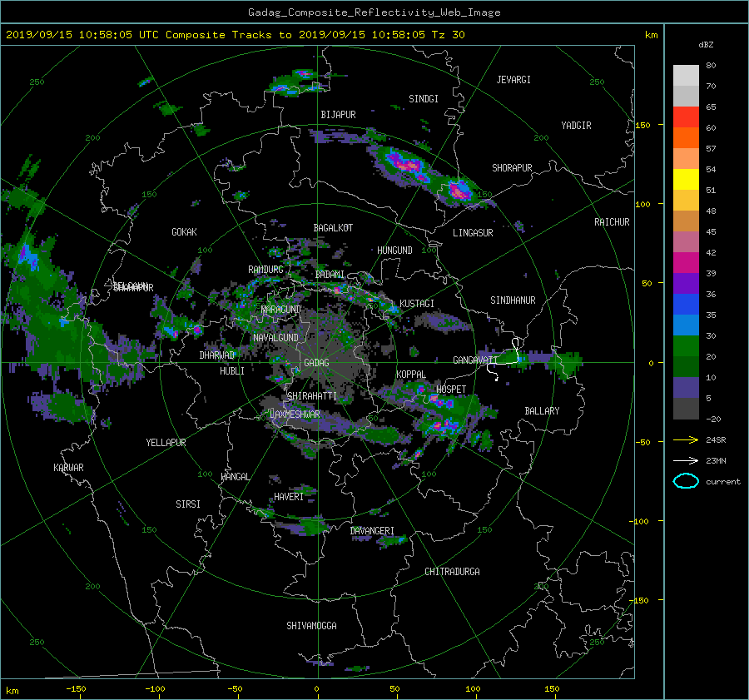
Task: Click the SINDHANUR label
Action: click(513, 300)
